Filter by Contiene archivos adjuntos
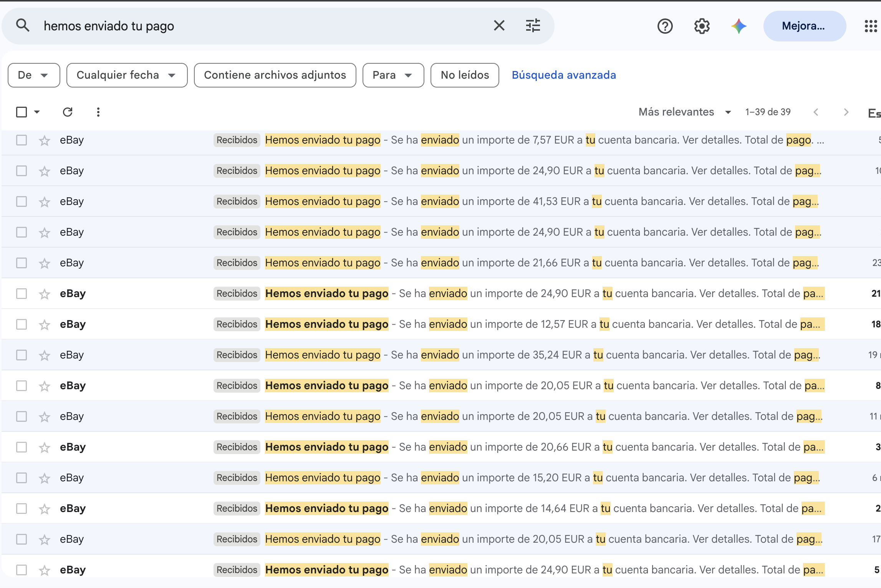Image resolution: width=881 pixels, height=588 pixels. [x=275, y=75]
